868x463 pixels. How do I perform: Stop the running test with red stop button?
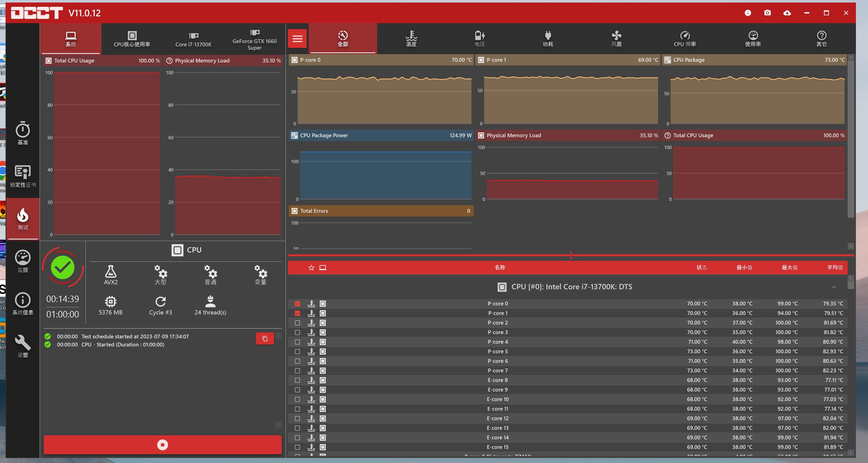(162, 445)
